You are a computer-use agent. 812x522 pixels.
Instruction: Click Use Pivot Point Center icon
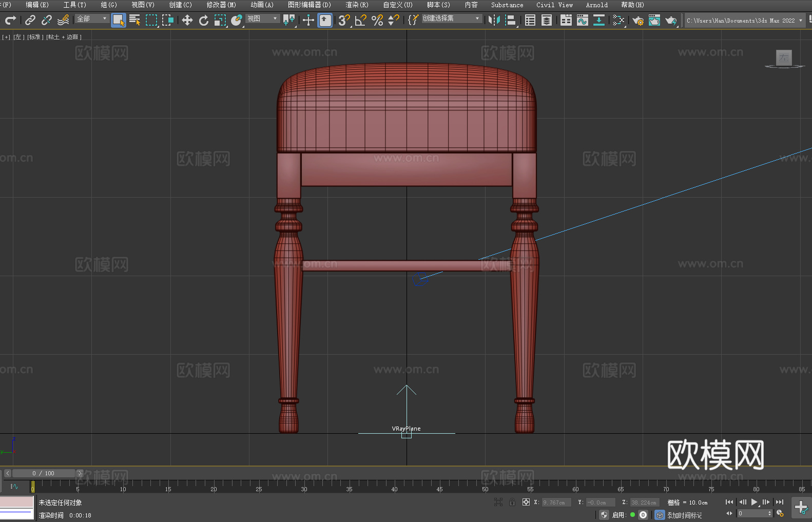(x=289, y=20)
